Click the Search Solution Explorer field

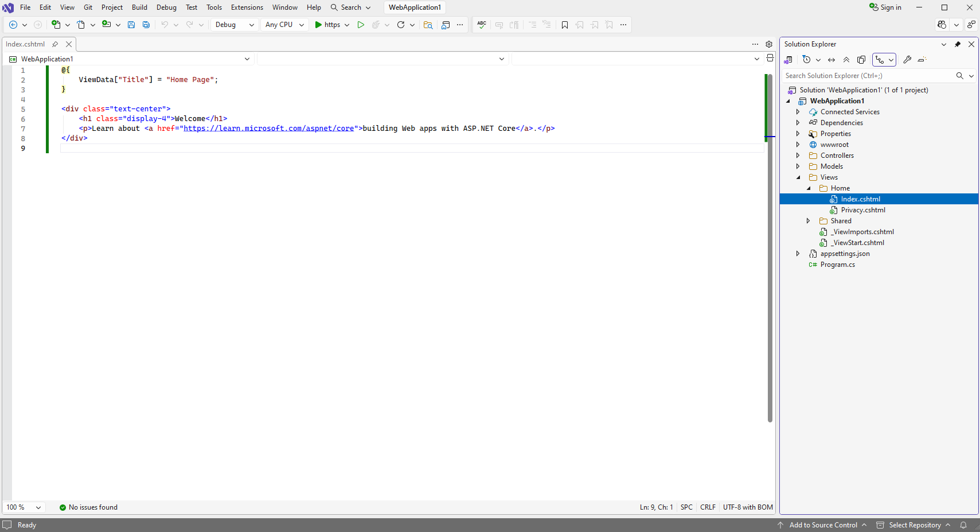click(867, 76)
